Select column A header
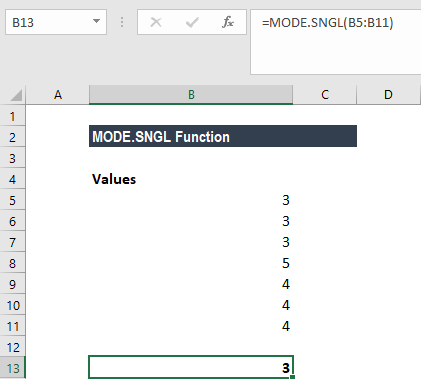The image size is (421, 379). tap(58, 95)
